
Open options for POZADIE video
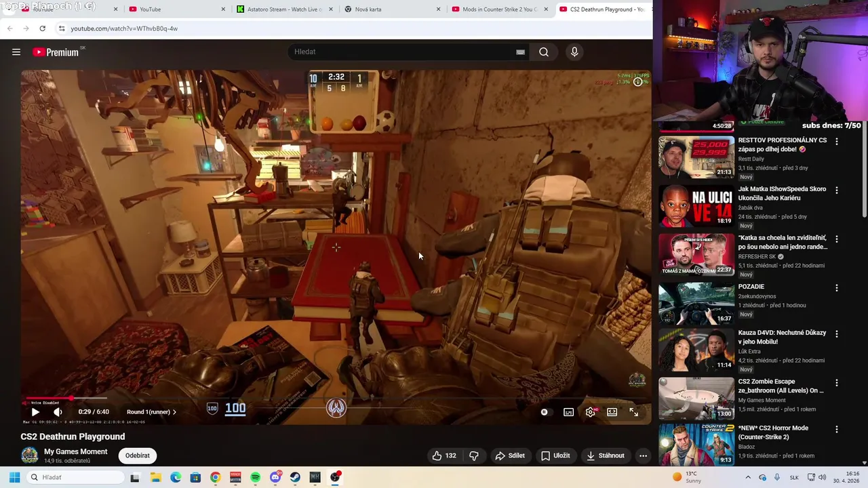click(x=837, y=288)
